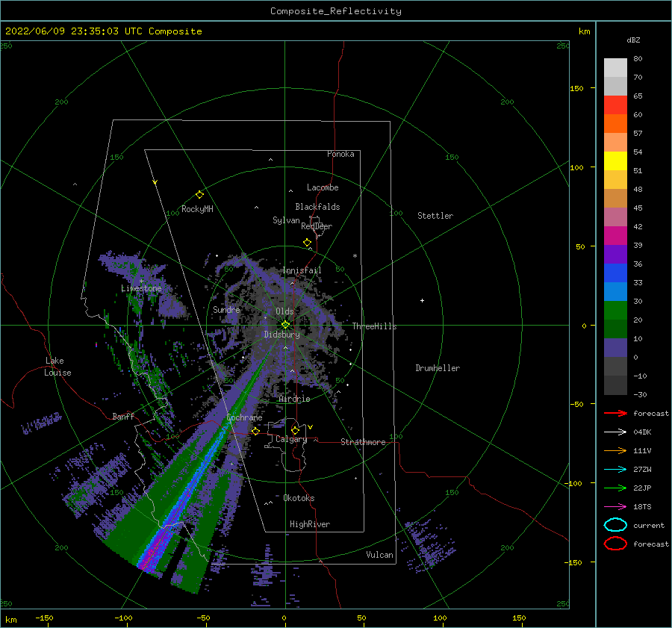Click the cyan 27ZW arrow legend icon
Image resolution: width=672 pixels, height=628 pixels.
point(615,470)
